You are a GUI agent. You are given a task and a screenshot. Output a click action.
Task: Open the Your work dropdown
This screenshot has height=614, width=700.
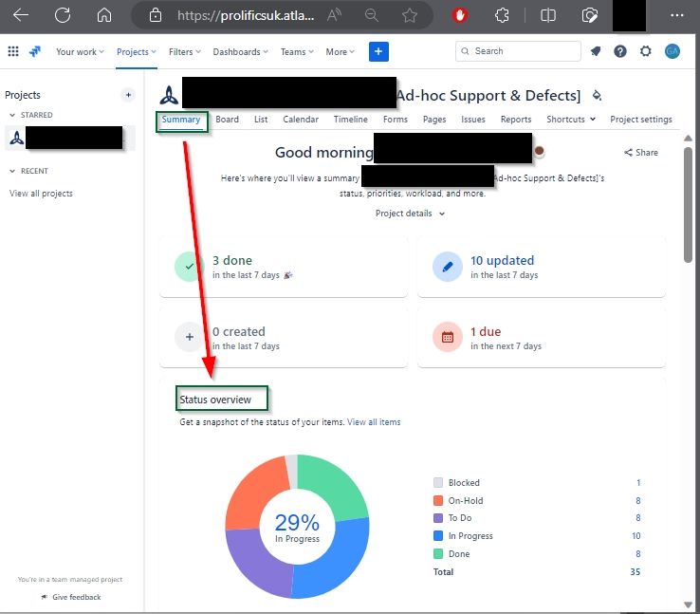pos(80,52)
